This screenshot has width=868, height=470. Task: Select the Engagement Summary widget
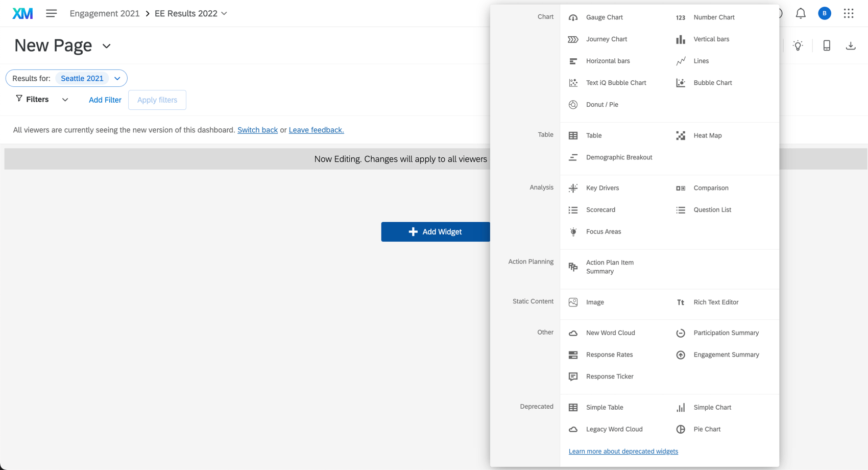click(726, 355)
